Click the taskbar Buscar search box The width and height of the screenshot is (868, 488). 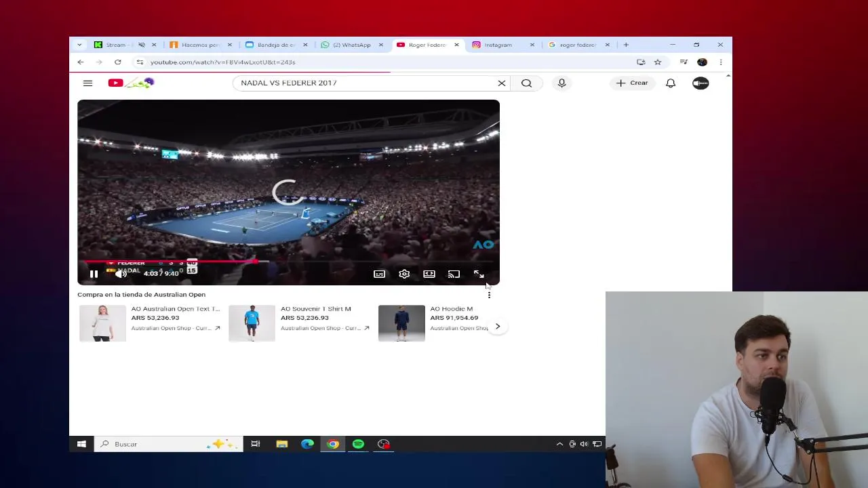pos(168,444)
